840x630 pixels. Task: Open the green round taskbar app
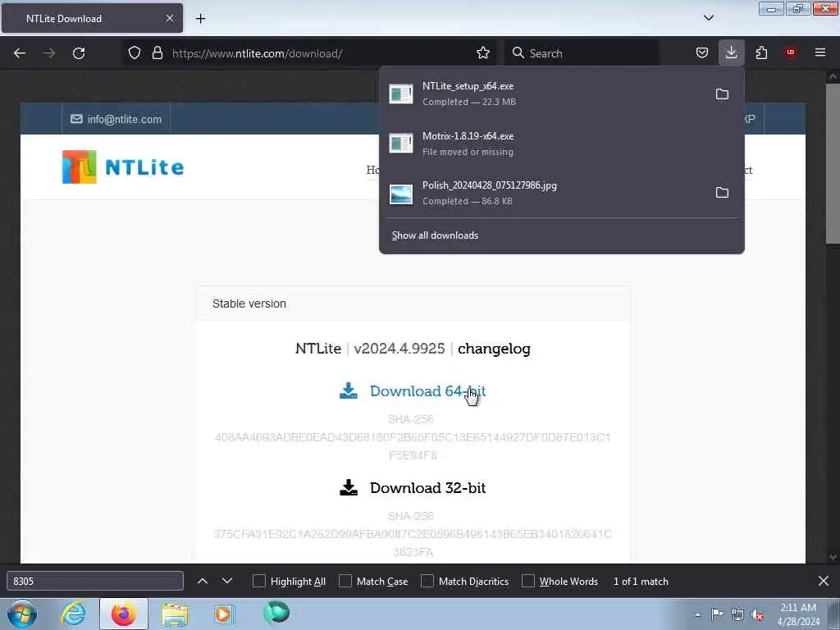tap(276, 613)
